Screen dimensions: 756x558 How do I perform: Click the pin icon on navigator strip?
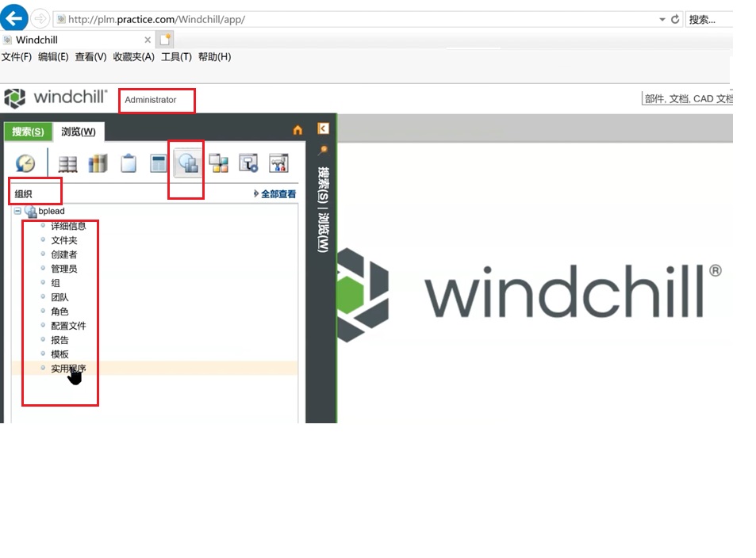(323, 151)
